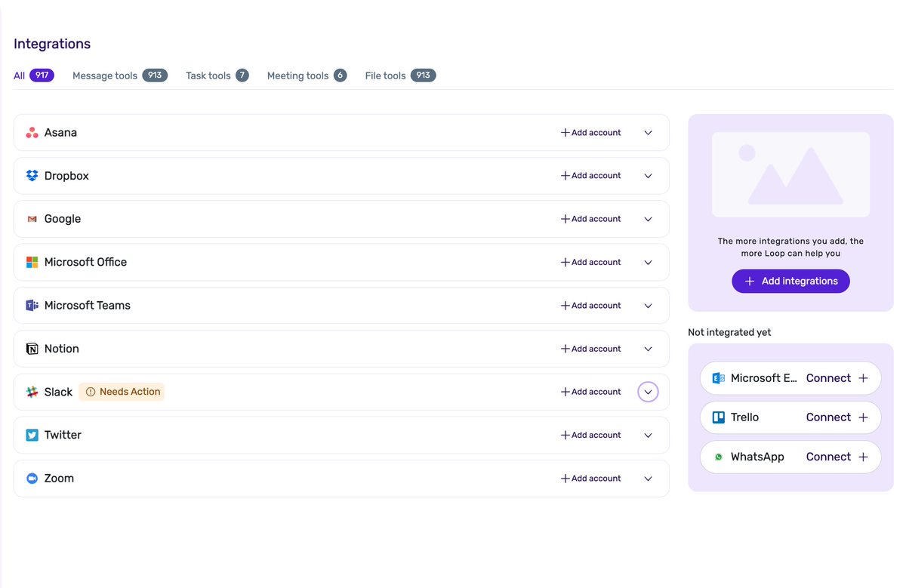Click the Microsoft Office logo icon

32,262
